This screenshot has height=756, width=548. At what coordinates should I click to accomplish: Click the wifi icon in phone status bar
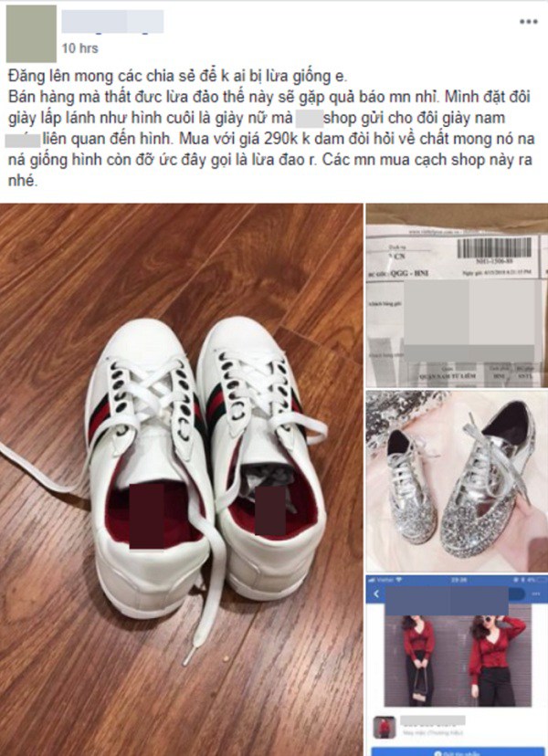point(398,580)
